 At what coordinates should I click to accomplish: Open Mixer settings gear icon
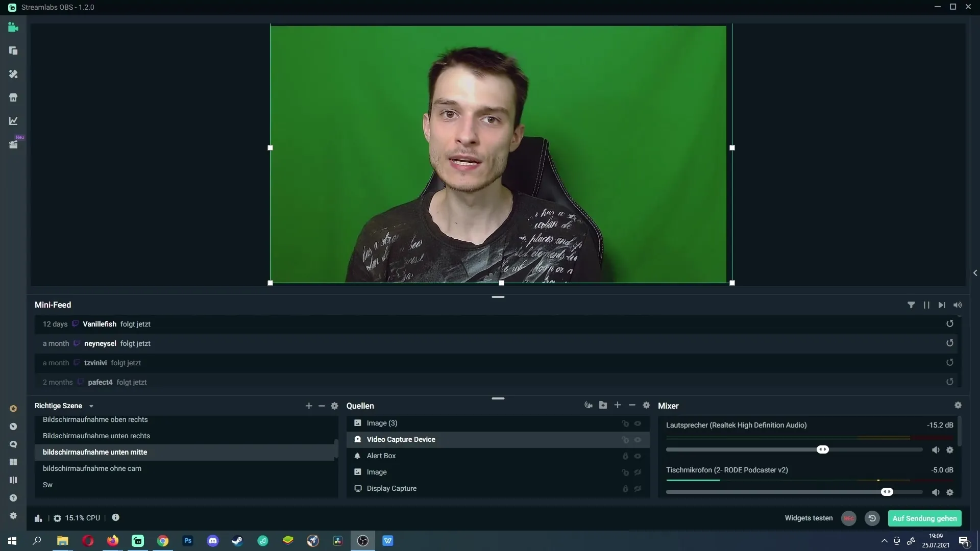click(958, 405)
